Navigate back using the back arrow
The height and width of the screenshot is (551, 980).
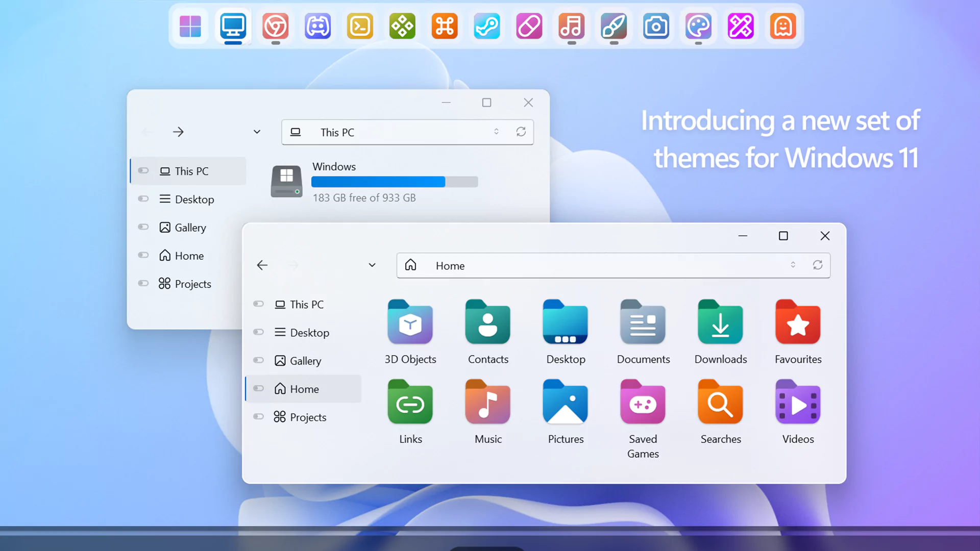click(x=262, y=265)
